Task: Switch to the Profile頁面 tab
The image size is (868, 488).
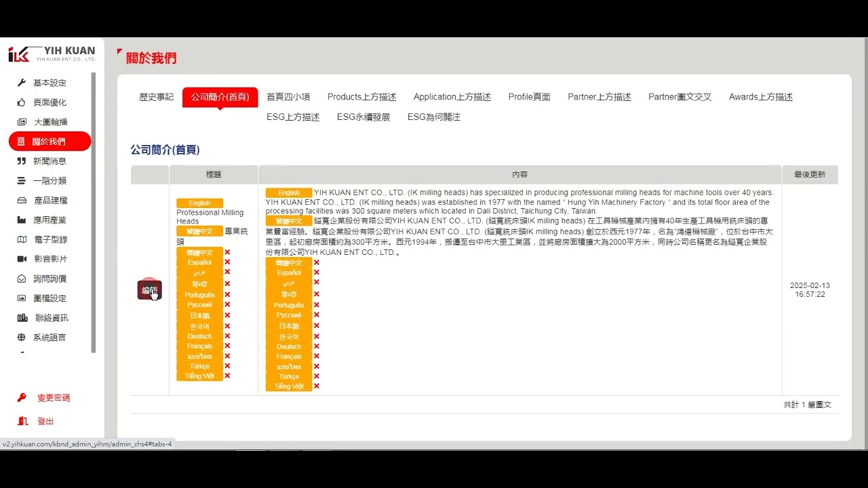Action: click(x=530, y=97)
